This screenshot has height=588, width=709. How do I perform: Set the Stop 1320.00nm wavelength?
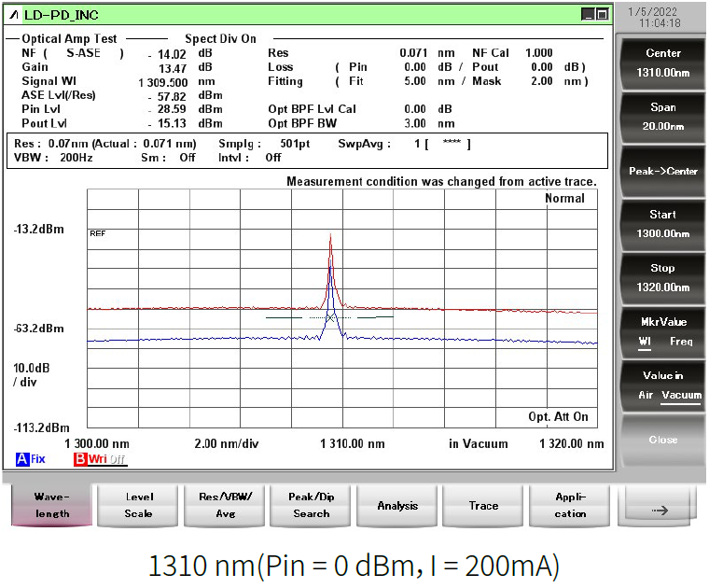(x=662, y=278)
